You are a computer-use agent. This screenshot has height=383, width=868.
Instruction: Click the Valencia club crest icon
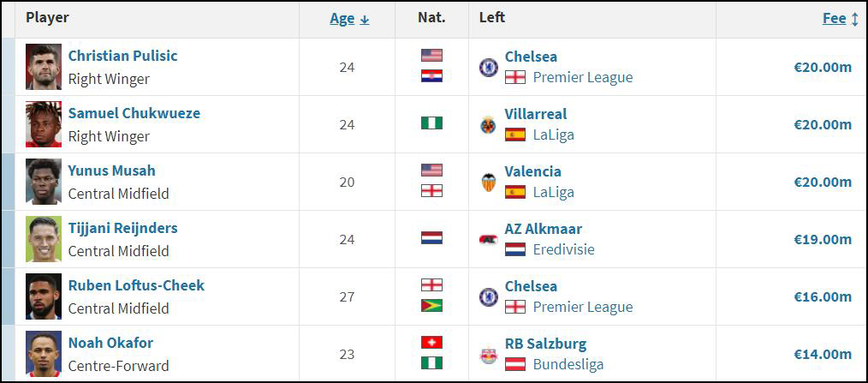coord(488,183)
